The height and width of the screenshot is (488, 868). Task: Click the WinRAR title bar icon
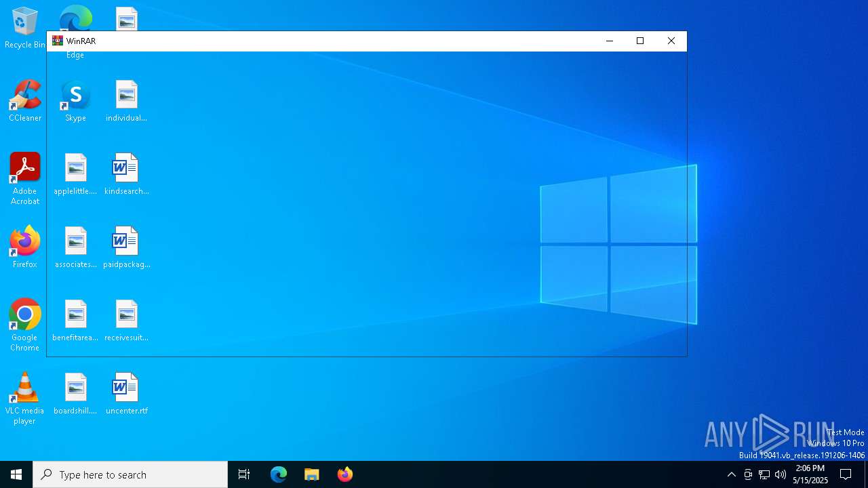point(58,41)
